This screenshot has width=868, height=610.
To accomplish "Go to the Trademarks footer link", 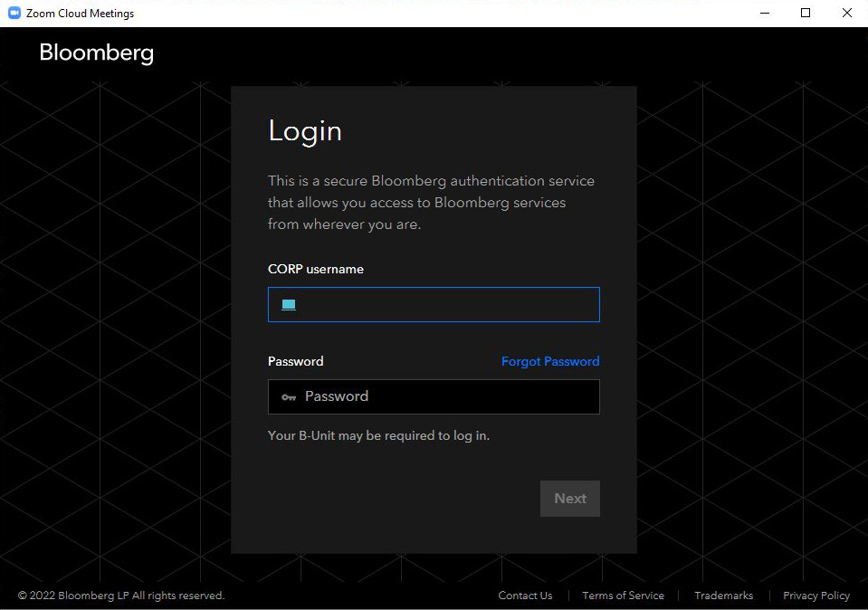I will click(x=723, y=596).
